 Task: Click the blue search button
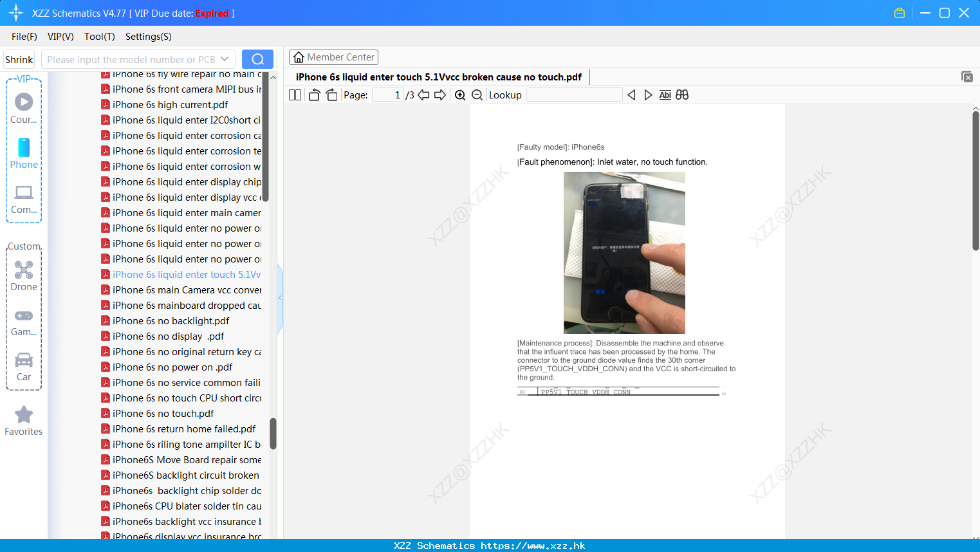(x=257, y=59)
